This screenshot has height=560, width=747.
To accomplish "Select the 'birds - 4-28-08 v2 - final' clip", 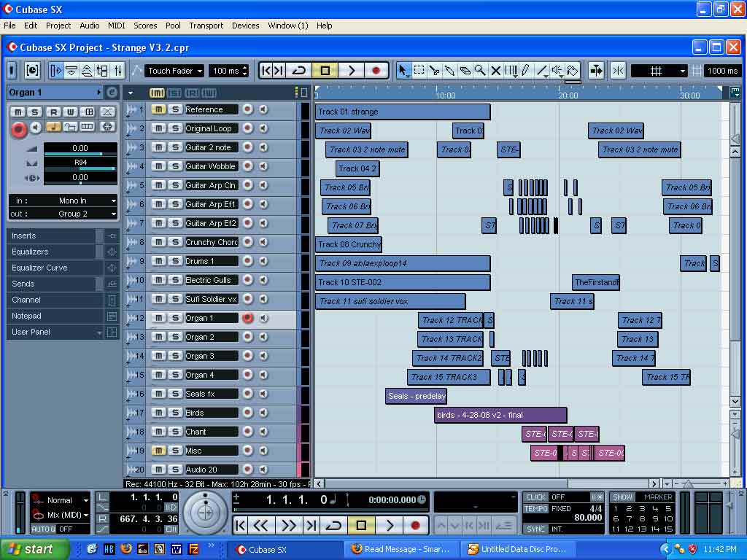I will (500, 415).
